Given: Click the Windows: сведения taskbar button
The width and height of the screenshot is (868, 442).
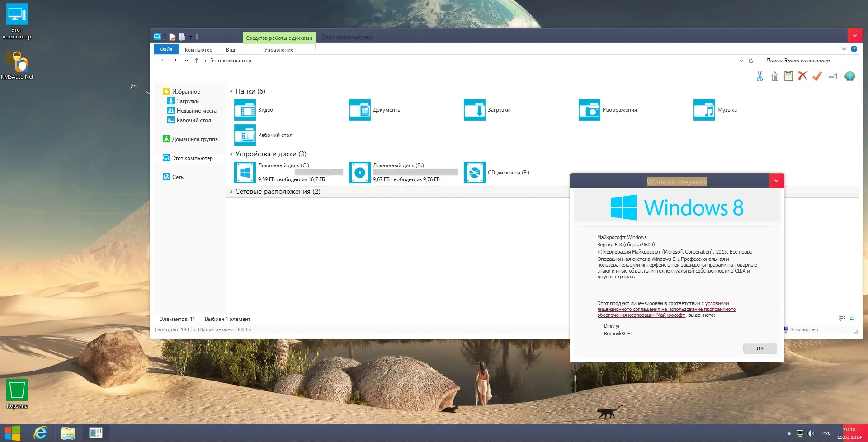Looking at the screenshot, I should (96, 433).
